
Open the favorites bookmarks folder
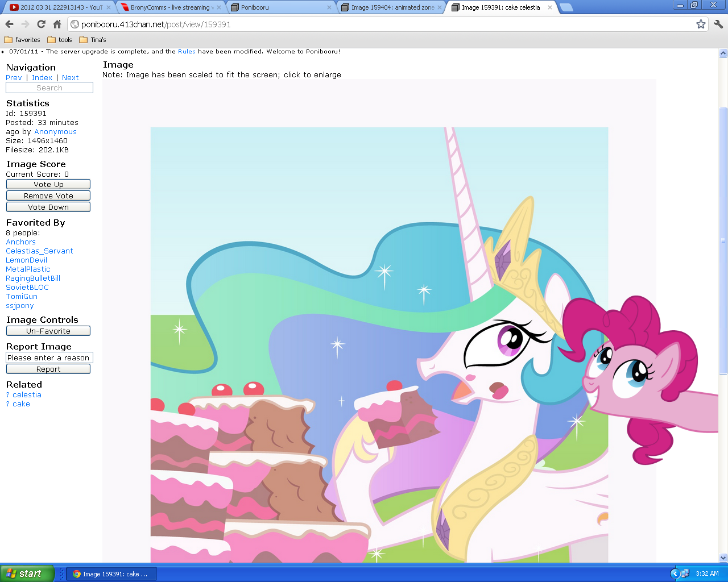tap(22, 40)
